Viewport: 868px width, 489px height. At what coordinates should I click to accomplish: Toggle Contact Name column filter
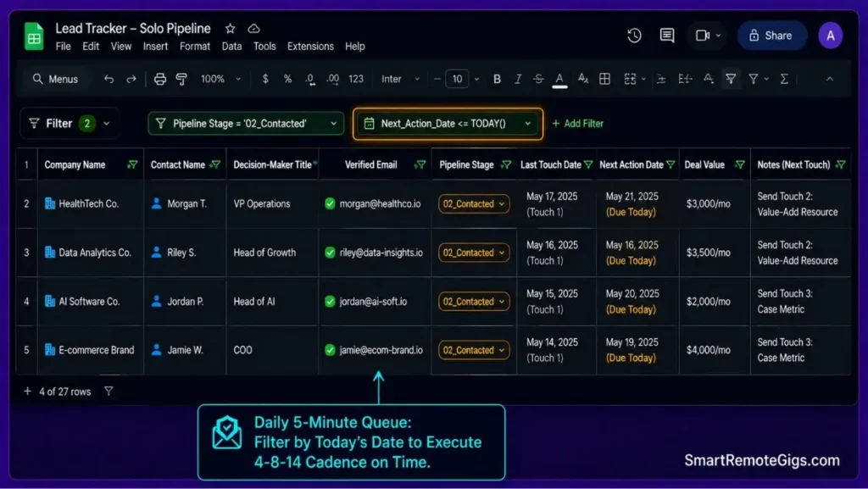pyautogui.click(x=215, y=165)
